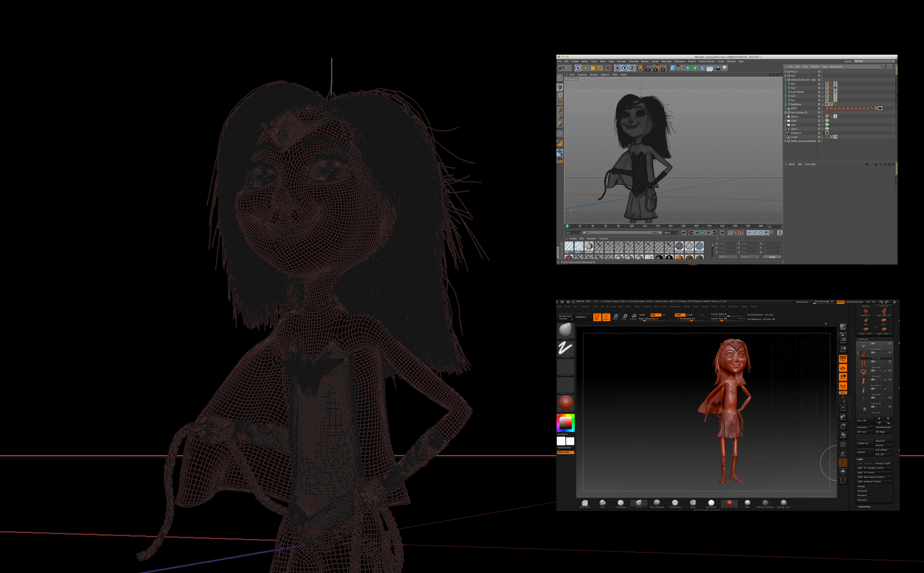Click the Undo arrow in Cinema 4D
This screenshot has height=573, width=924.
[x=561, y=68]
